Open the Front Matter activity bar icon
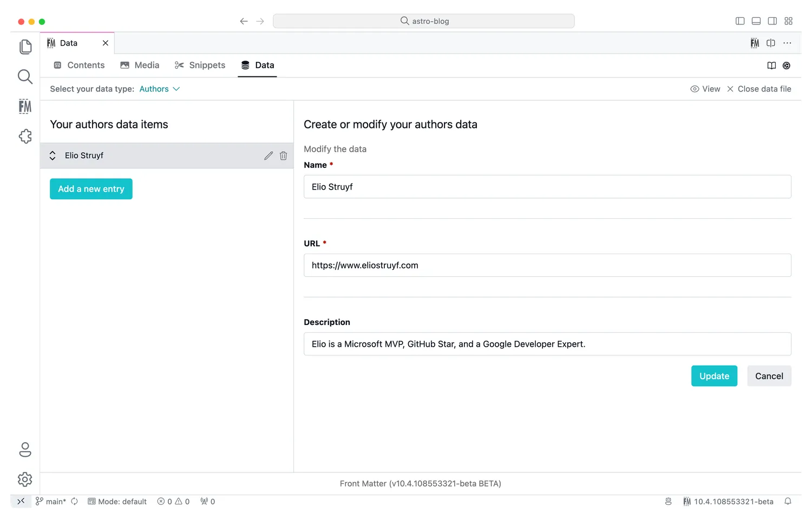Viewport: 812px width, 519px height. tap(25, 106)
